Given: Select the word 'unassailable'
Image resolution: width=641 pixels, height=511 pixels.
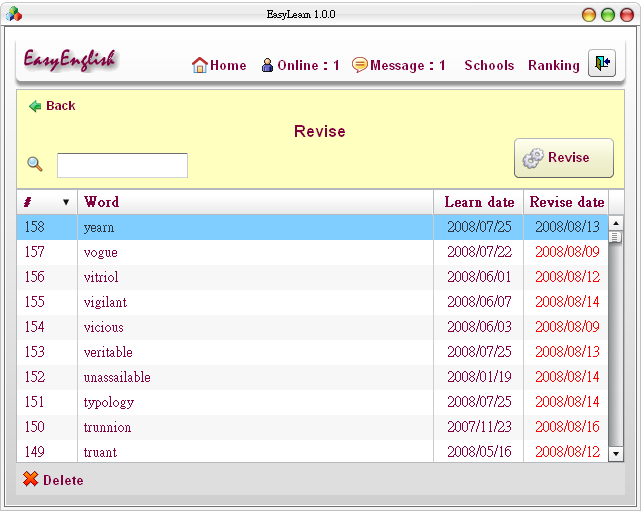Looking at the screenshot, I should coord(117,377).
